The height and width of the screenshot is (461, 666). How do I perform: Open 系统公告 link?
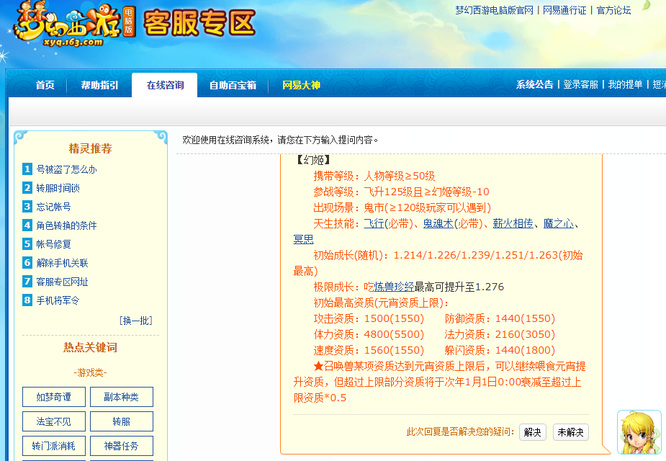point(535,85)
